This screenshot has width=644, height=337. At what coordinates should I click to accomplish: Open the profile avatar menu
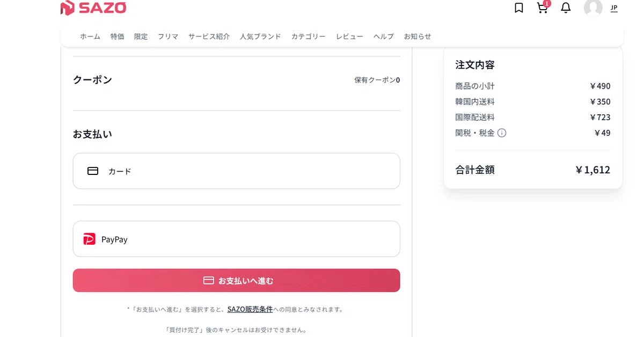tap(593, 9)
